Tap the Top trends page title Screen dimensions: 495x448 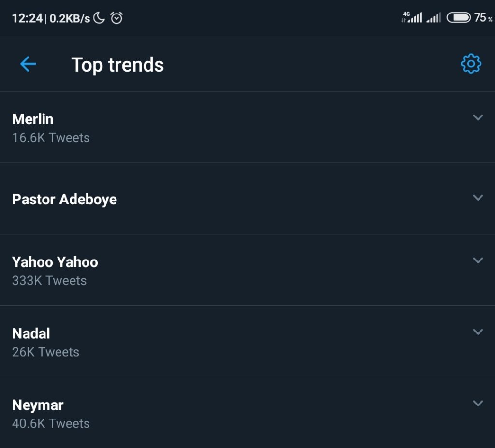pos(117,65)
